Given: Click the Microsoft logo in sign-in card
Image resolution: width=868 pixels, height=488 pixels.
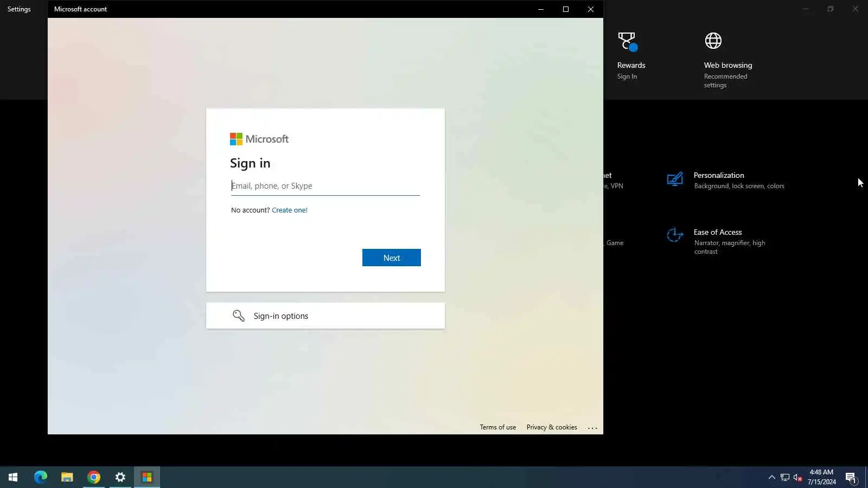Looking at the screenshot, I should [x=259, y=139].
